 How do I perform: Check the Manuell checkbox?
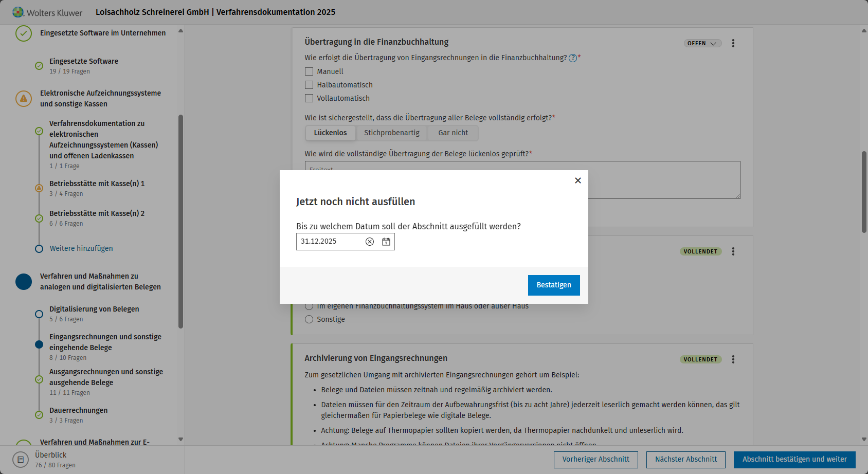(x=309, y=71)
